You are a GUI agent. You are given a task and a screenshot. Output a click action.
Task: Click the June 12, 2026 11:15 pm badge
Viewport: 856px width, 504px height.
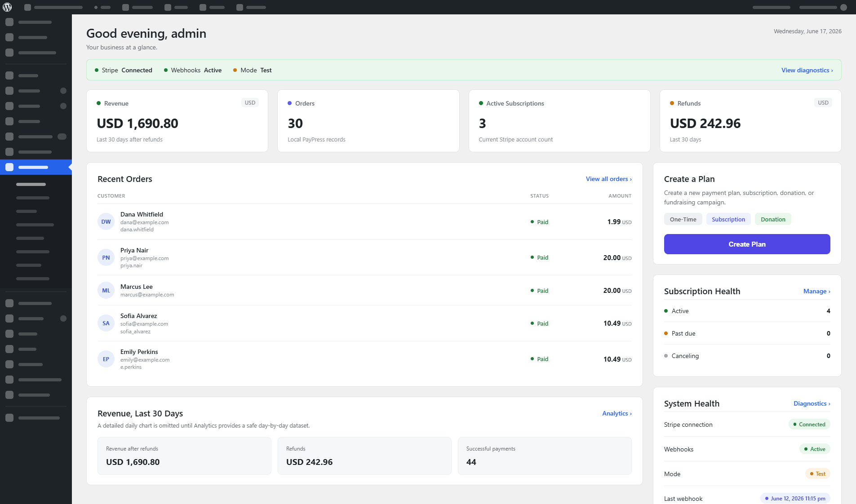795,499
